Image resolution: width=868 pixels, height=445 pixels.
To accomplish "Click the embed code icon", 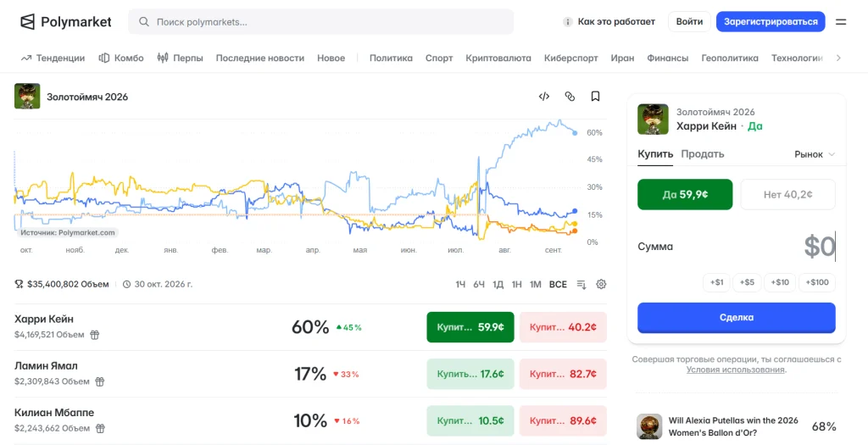I will pyautogui.click(x=543, y=97).
